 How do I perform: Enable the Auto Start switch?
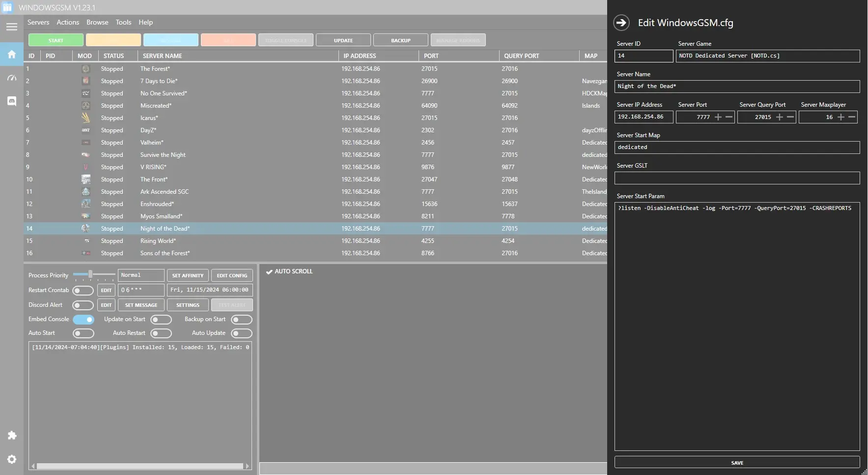pos(83,333)
